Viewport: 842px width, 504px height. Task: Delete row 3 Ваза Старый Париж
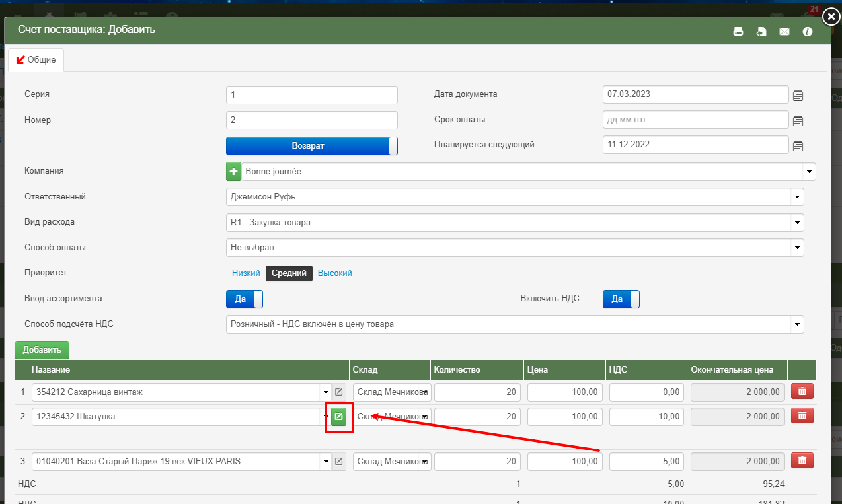pos(802,461)
